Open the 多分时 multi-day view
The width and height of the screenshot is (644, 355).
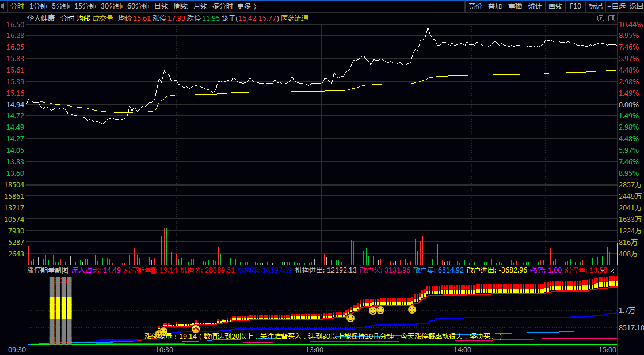[222, 6]
